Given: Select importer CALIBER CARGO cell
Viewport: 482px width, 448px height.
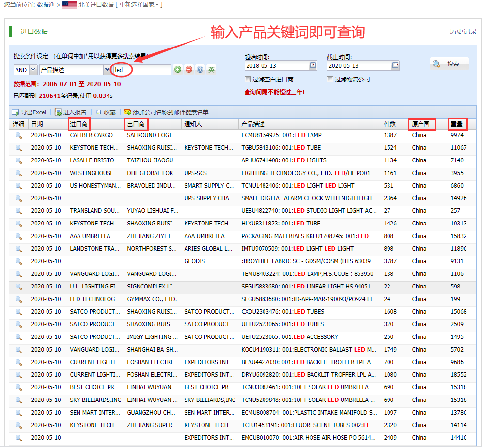Looking at the screenshot, I should click(x=94, y=135).
